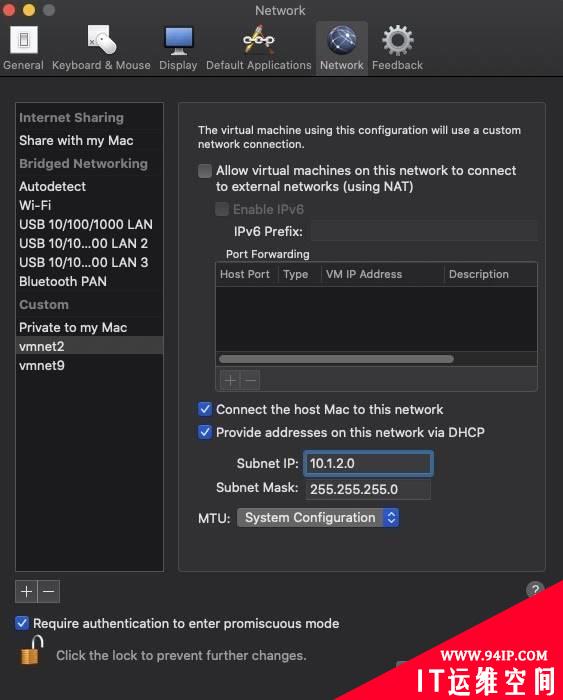This screenshot has height=700, width=563.
Task: Select vmnet9 in the Custom list
Action: click(x=89, y=365)
